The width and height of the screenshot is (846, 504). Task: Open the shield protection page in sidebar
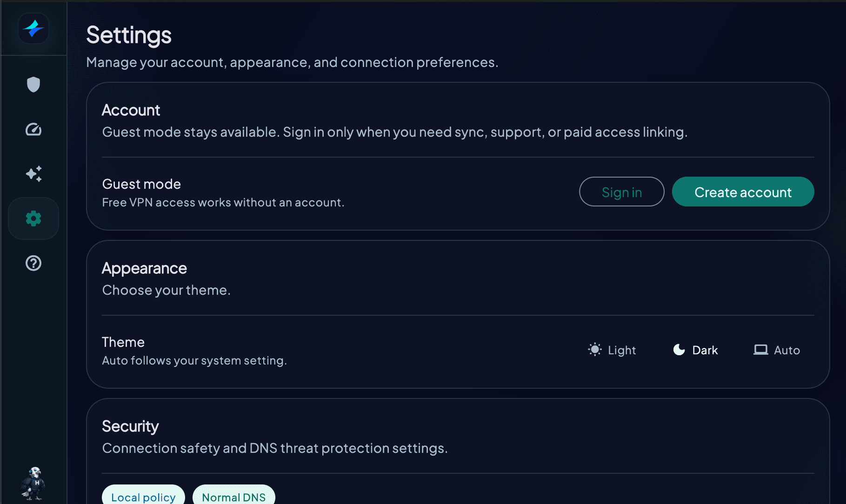(33, 85)
